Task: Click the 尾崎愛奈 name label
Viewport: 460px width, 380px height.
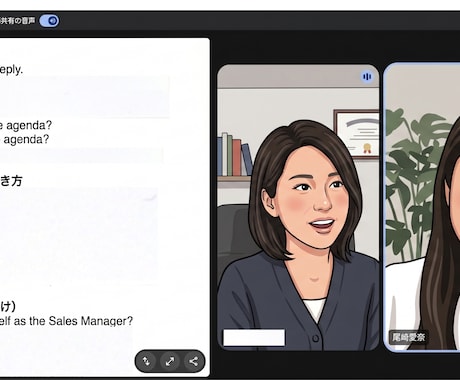Action: pos(408,337)
